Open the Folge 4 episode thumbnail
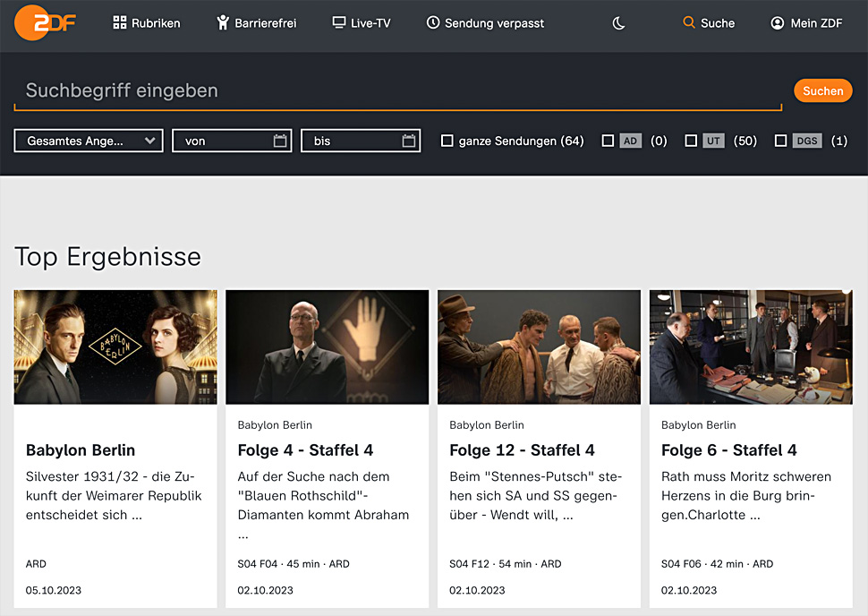This screenshot has height=616, width=868. [328, 346]
